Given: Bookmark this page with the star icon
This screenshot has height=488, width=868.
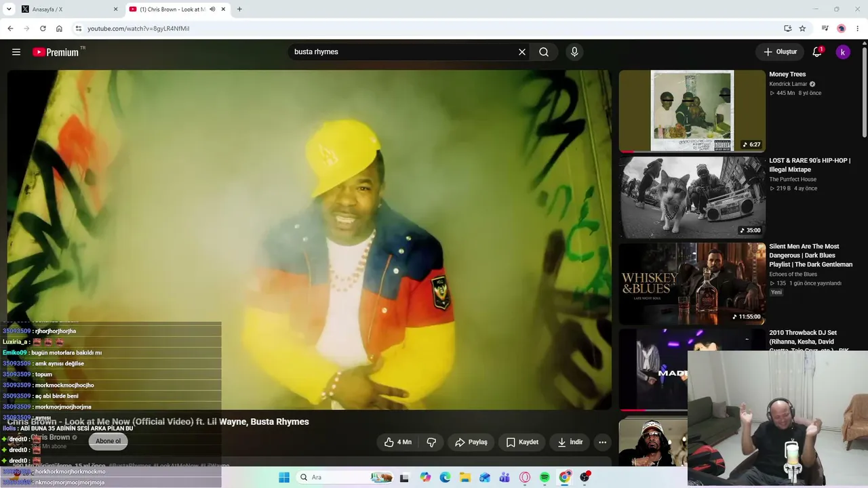Looking at the screenshot, I should tap(802, 28).
